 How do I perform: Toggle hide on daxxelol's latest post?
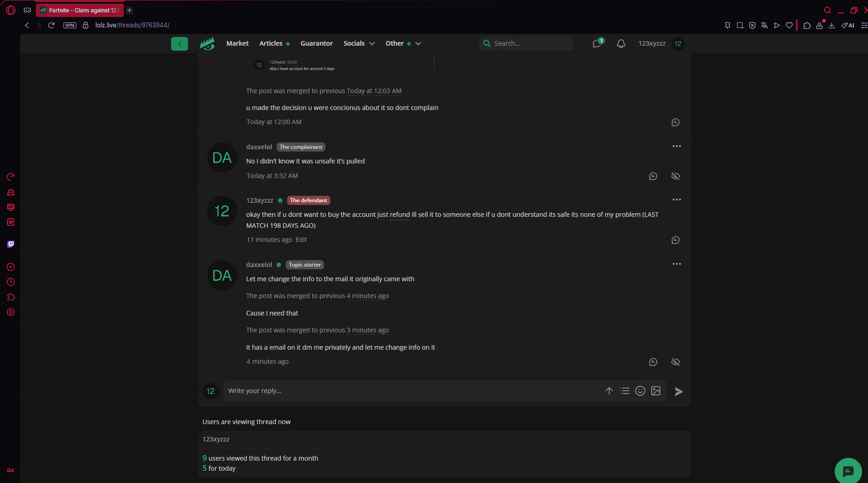tap(675, 362)
